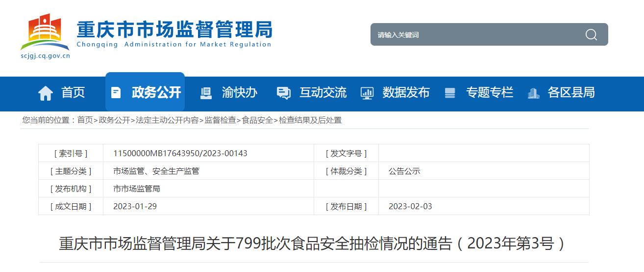Click the Chongqing market regulation logo emblem
Viewport: 644px width, 272px height.
click(45, 32)
